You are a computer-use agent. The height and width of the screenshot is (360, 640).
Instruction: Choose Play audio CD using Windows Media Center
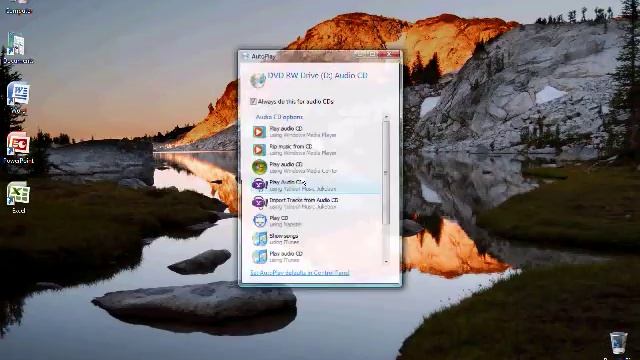point(316,167)
